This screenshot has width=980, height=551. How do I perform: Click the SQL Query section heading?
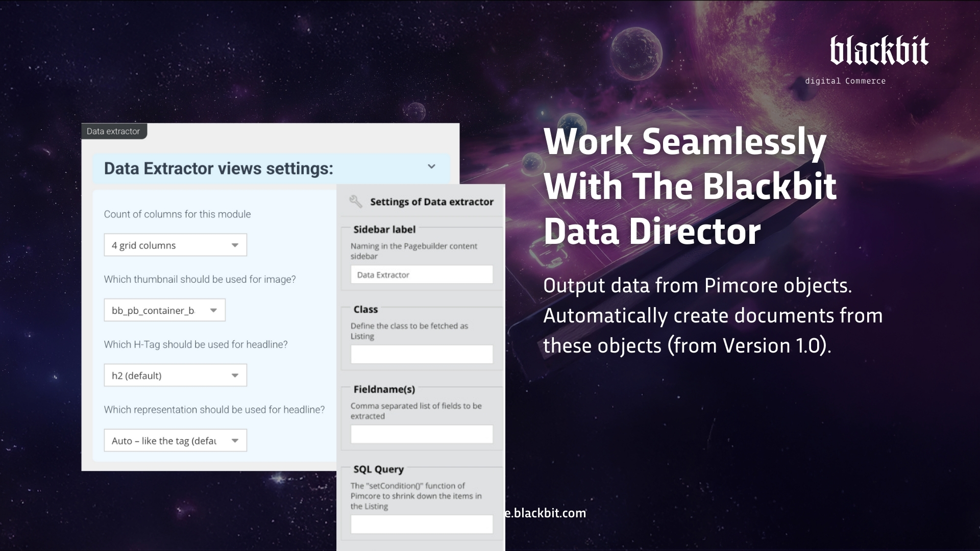tap(378, 469)
